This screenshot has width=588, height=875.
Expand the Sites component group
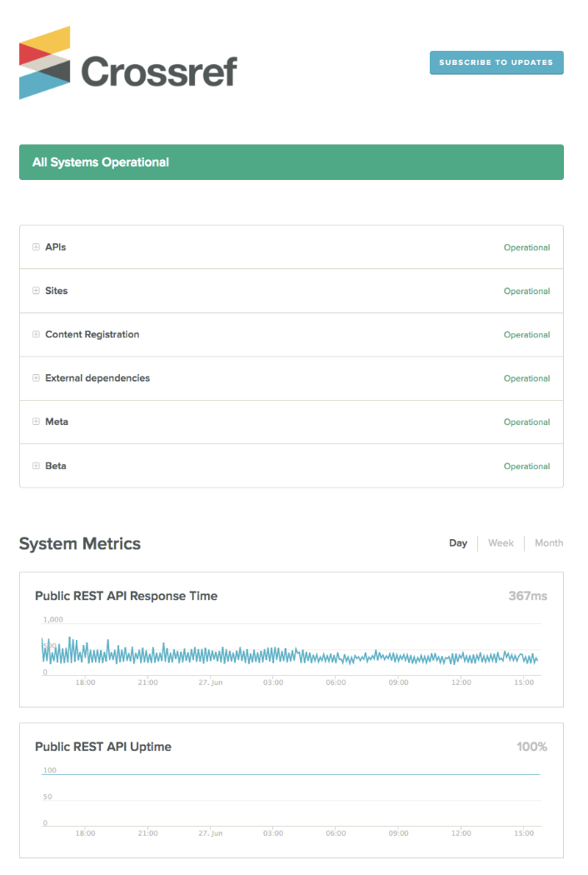coord(36,291)
